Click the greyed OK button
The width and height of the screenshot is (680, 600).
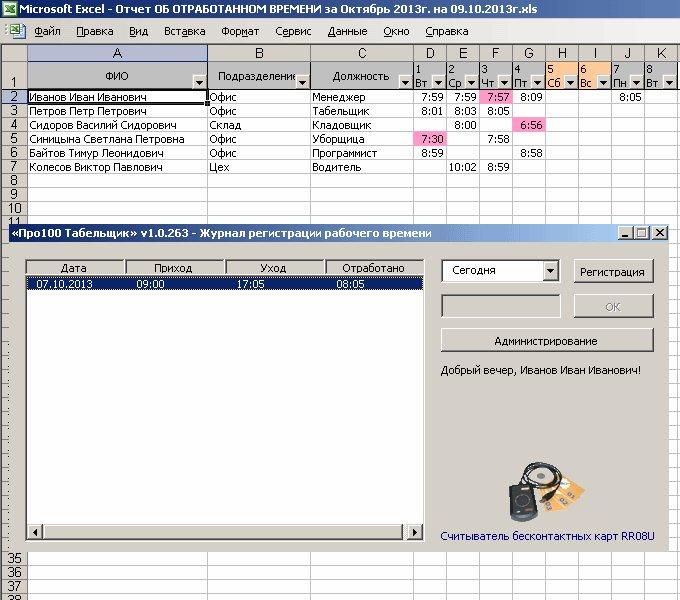point(613,307)
